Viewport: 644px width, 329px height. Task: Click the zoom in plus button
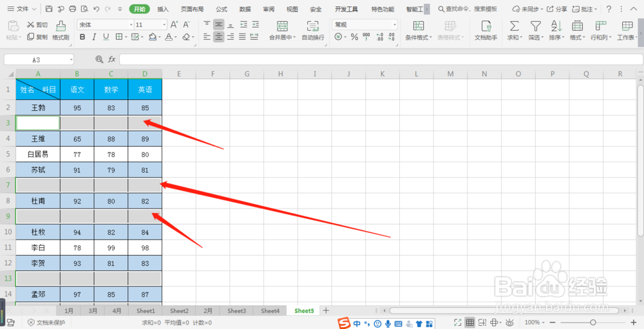(x=633, y=323)
